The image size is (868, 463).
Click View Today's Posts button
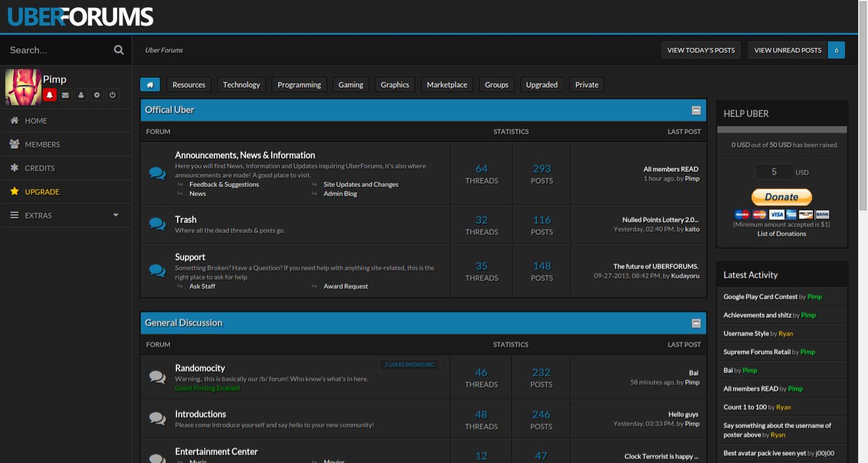pos(701,50)
